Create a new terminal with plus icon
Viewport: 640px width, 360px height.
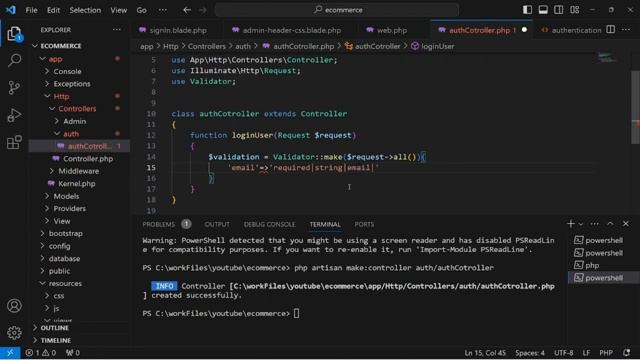(x=571, y=224)
